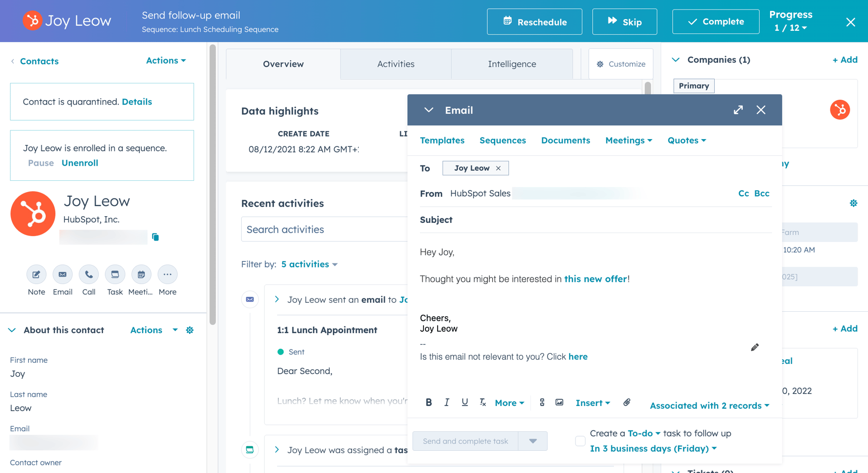Screen dimensions: 868x473
Task: Unenroll Joy Leow from the sequence
Action: [x=80, y=163]
